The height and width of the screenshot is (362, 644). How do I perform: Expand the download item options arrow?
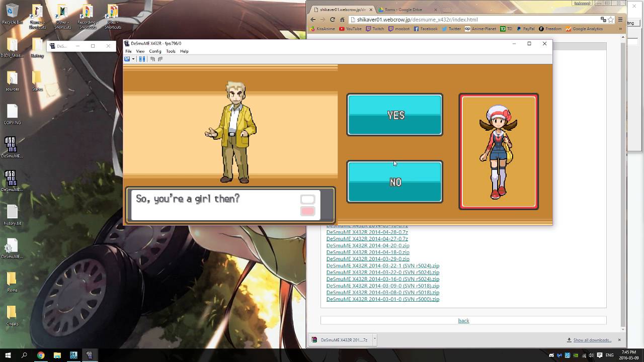[375, 340]
